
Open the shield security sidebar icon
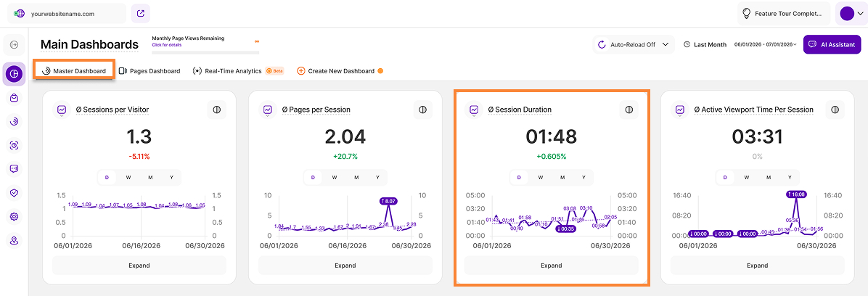14,192
